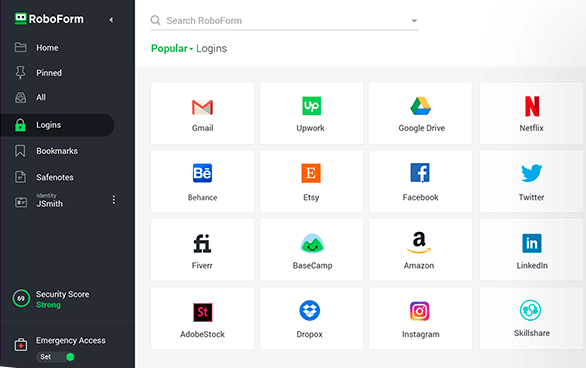Open the Google Drive login icon
This screenshot has height=368, width=586.
coord(421,106)
